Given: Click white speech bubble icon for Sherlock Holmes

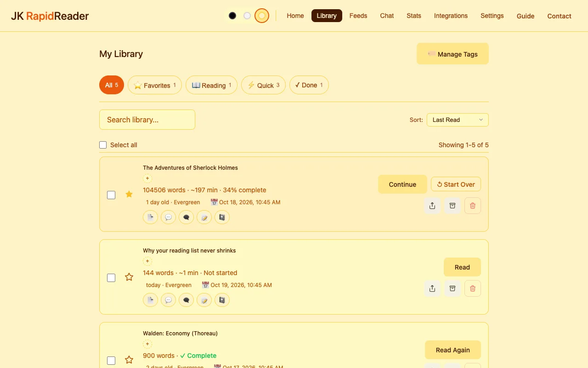Looking at the screenshot, I should (x=168, y=217).
